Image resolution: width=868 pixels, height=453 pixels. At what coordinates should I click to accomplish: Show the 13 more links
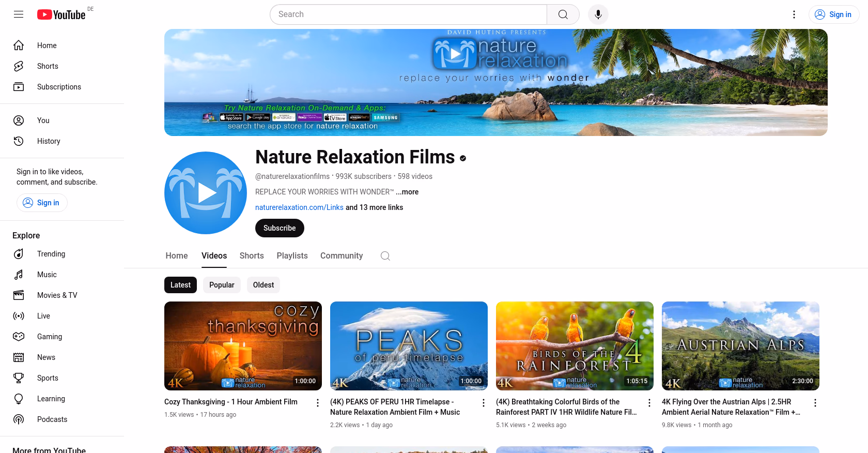pyautogui.click(x=374, y=207)
